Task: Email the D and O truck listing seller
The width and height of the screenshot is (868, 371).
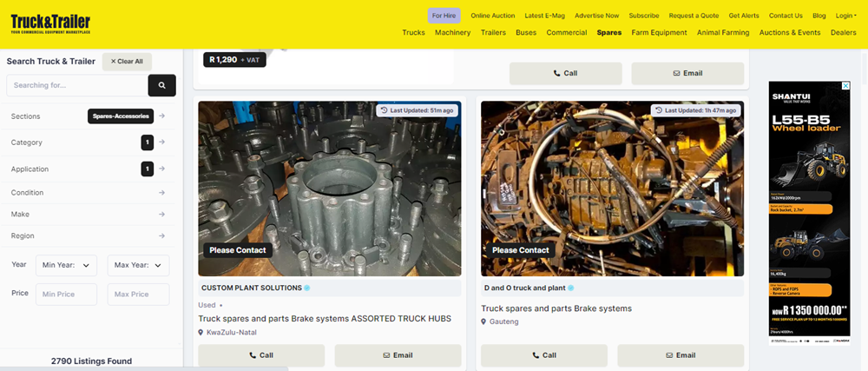Action: (681, 355)
